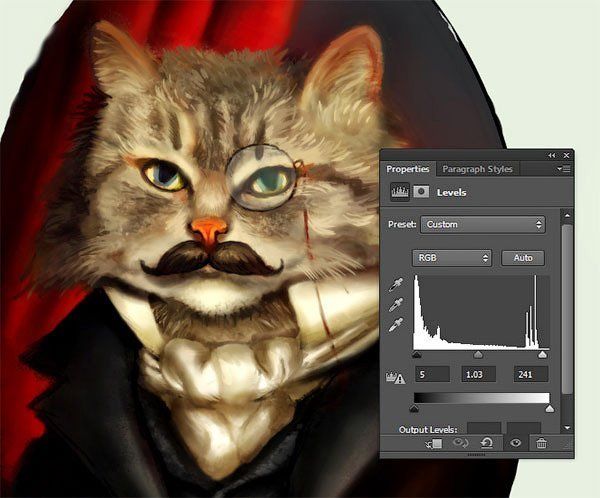Viewport: 600px width, 498px height.
Task: Click the "Levels" title text
Action: coord(452,192)
